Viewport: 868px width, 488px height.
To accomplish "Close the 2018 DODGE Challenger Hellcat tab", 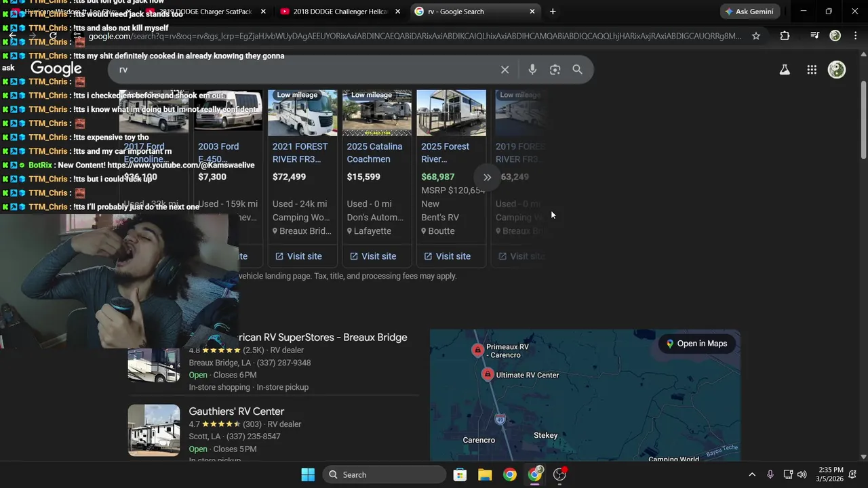I will pos(398,12).
